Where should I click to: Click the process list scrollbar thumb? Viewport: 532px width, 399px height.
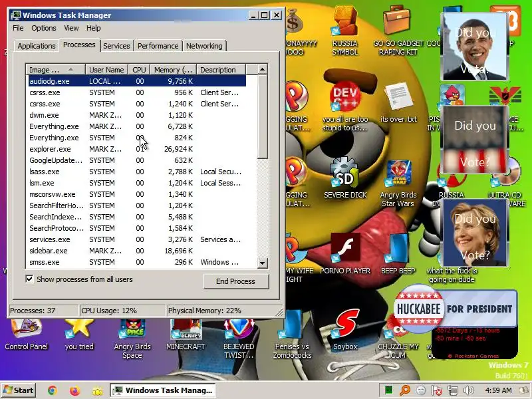click(262, 117)
